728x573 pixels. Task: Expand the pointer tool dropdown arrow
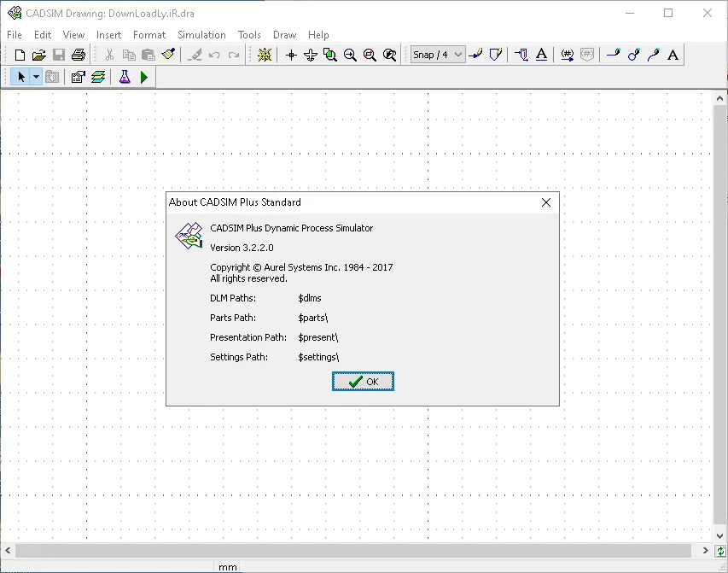(x=36, y=77)
